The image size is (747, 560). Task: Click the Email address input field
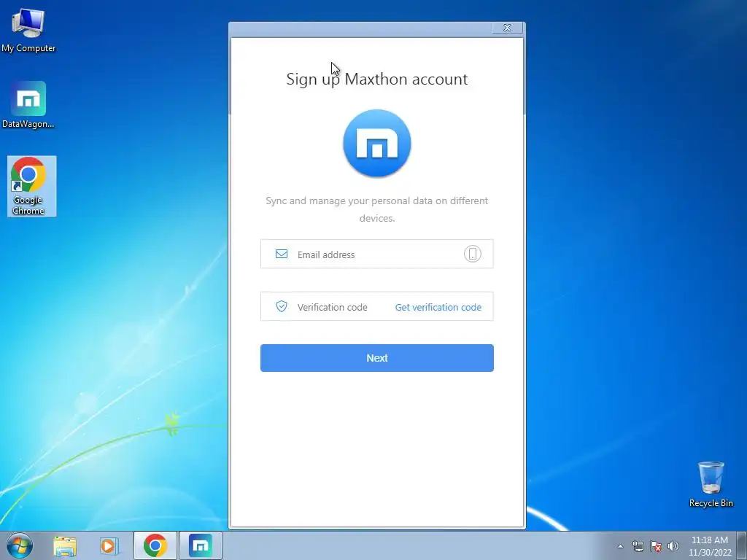click(376, 254)
